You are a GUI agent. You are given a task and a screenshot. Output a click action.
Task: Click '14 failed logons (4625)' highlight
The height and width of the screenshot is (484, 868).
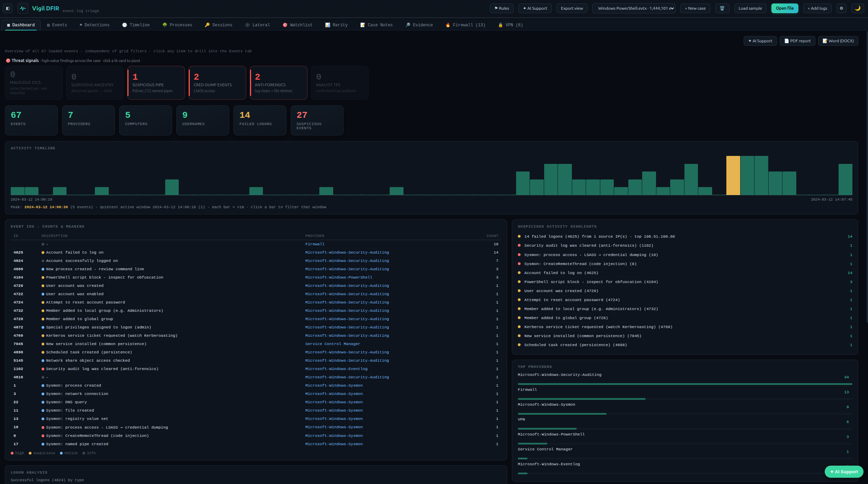click(685, 237)
